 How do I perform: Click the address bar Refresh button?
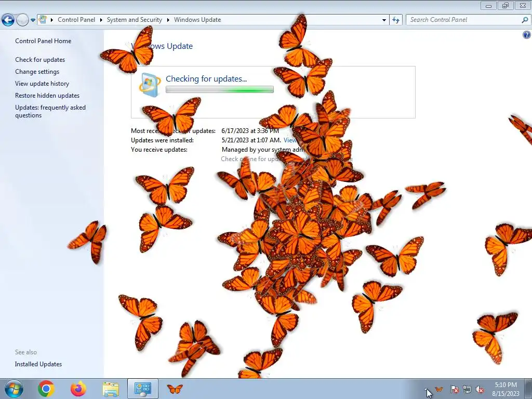(x=395, y=20)
